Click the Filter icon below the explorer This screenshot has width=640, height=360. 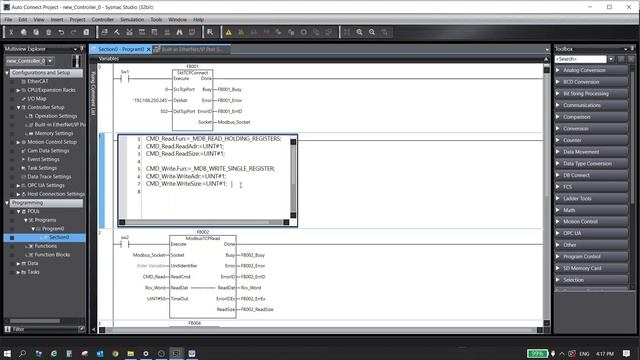click(x=8, y=329)
